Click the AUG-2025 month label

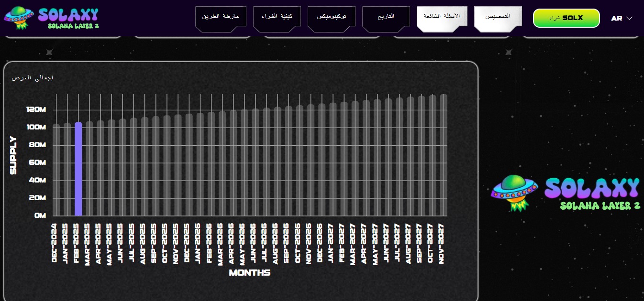click(143, 244)
